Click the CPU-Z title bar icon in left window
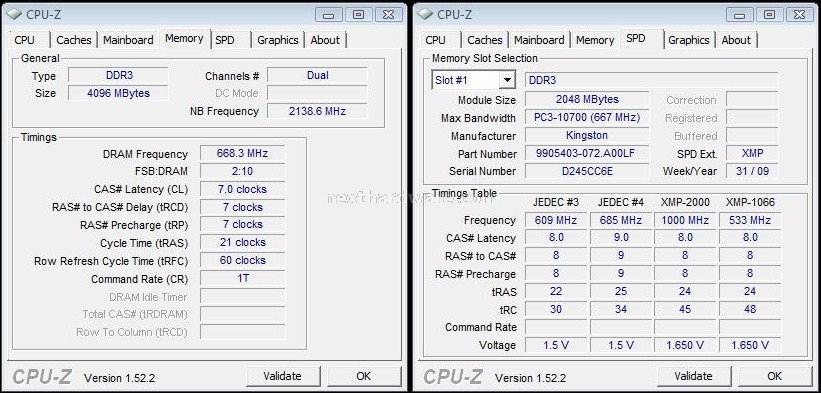Viewport: 821px width, 393px height. (x=14, y=14)
